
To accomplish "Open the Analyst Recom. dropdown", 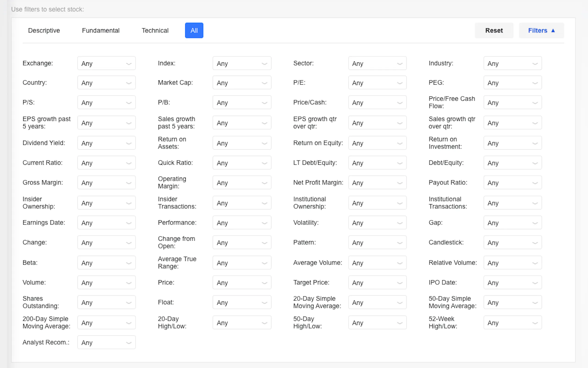I will [106, 342].
